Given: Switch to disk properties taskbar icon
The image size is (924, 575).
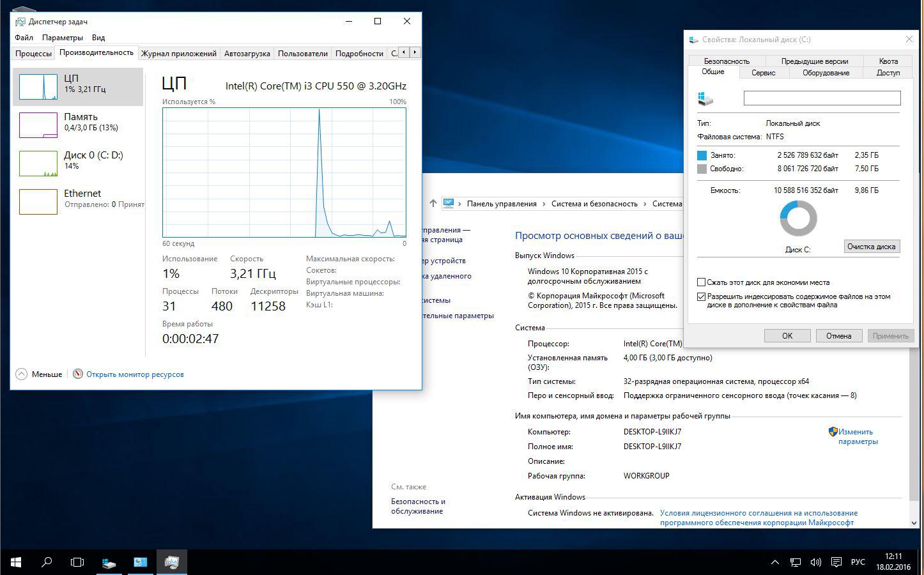Looking at the screenshot, I should coord(109,562).
